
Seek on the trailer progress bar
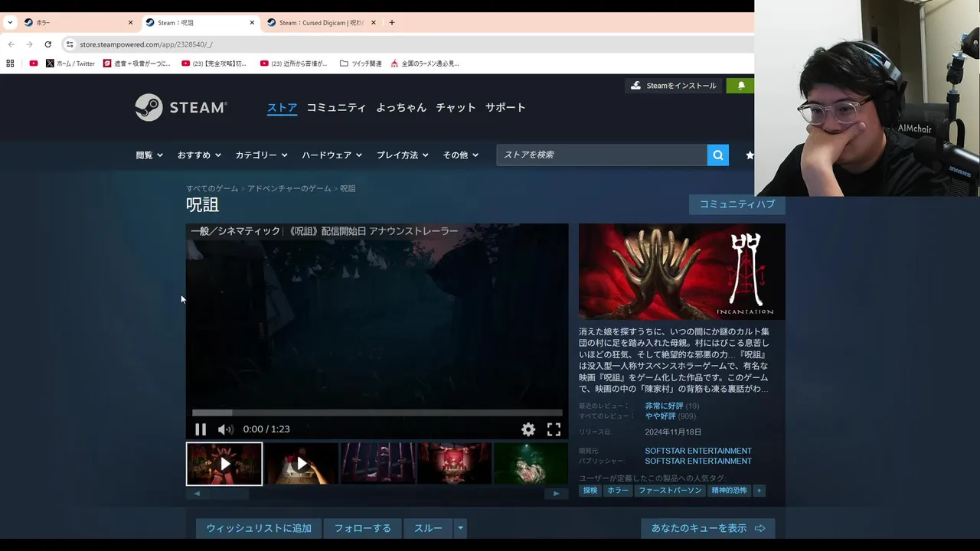[377, 412]
